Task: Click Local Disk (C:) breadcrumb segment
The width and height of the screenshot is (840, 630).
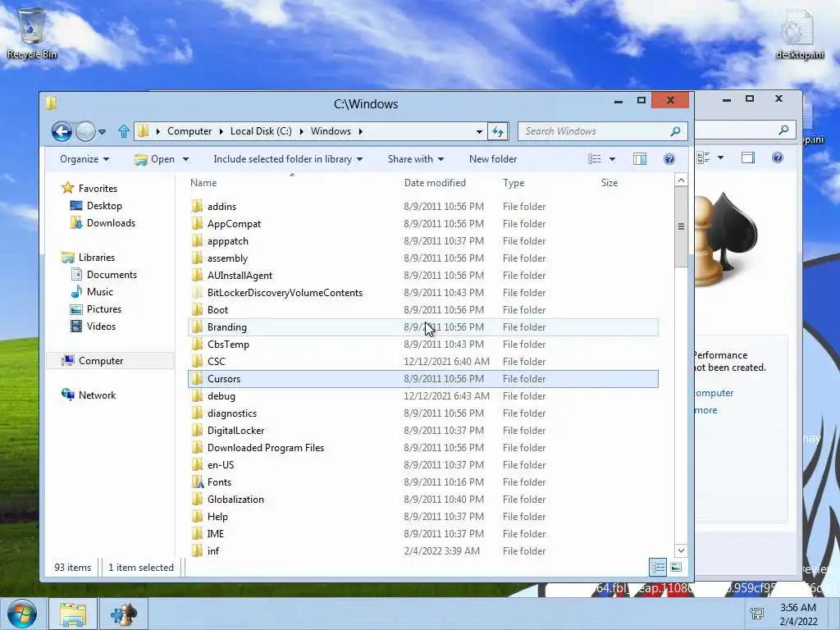Action: (x=261, y=131)
